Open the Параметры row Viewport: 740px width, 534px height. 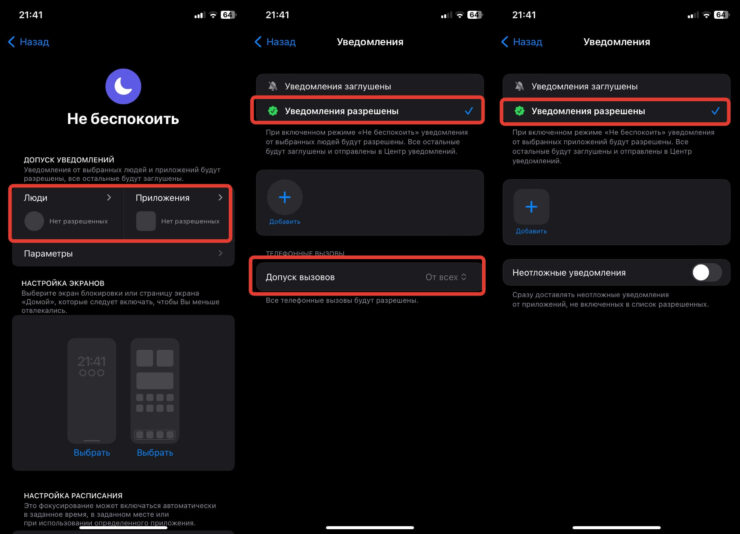tap(123, 253)
